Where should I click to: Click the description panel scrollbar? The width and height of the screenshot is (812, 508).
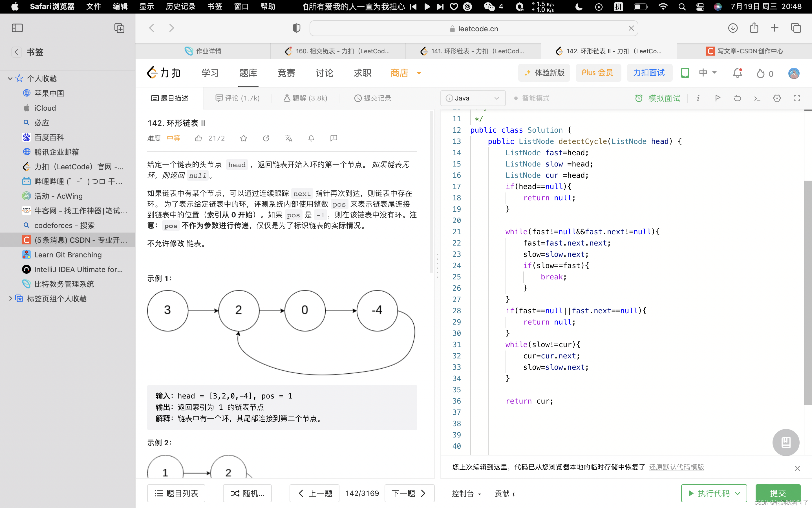[432, 192]
